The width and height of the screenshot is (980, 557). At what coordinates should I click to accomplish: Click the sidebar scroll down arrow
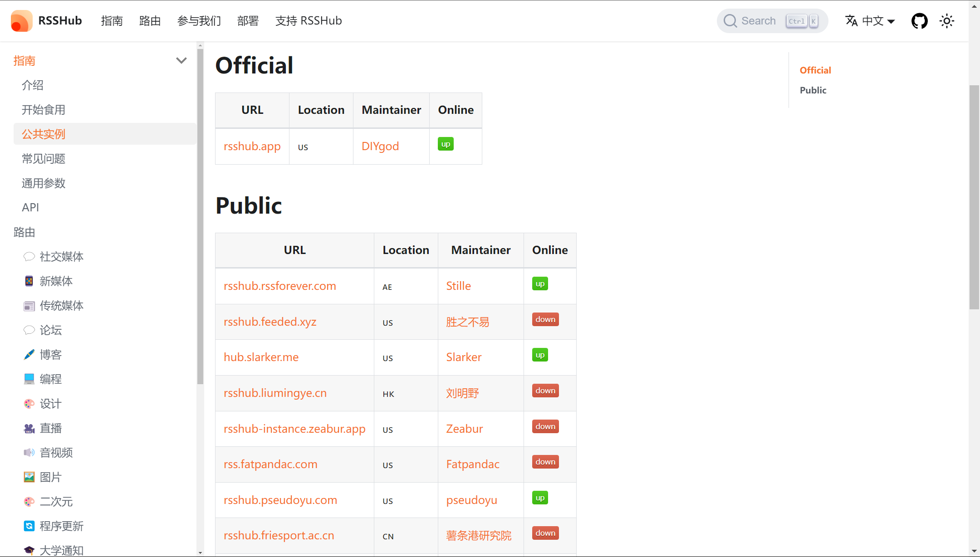point(200,553)
